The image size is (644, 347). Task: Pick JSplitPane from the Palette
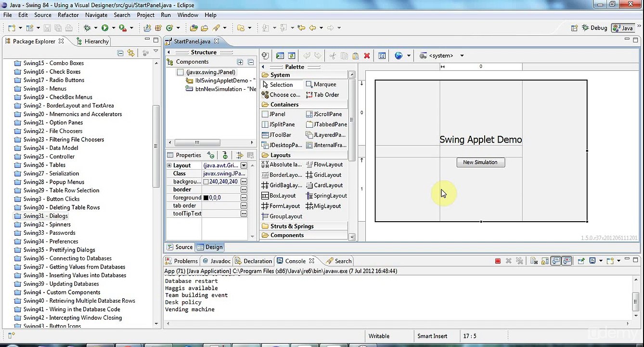(x=278, y=124)
